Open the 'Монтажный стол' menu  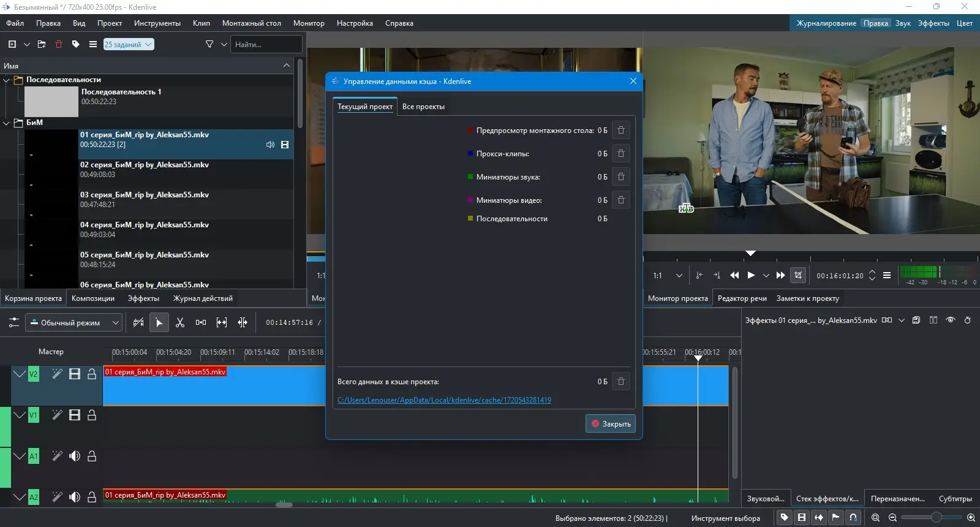coord(251,23)
